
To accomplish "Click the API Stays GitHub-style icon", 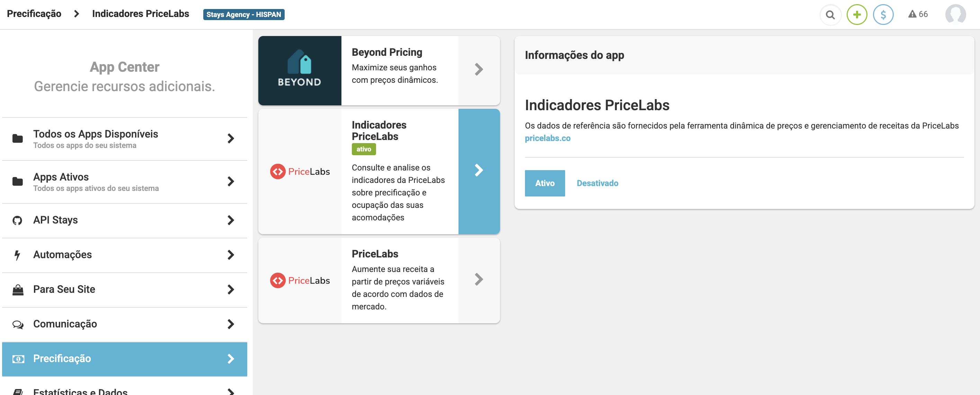I will tap(17, 220).
